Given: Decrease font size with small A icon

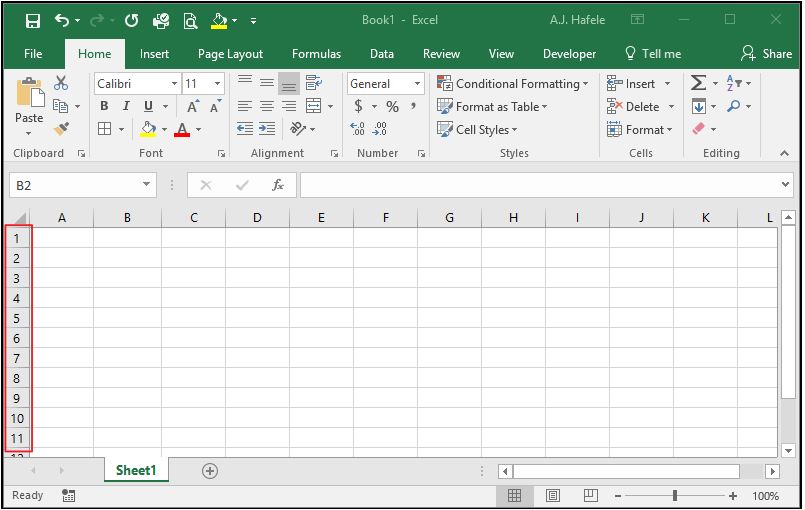Looking at the screenshot, I should coord(216,106).
